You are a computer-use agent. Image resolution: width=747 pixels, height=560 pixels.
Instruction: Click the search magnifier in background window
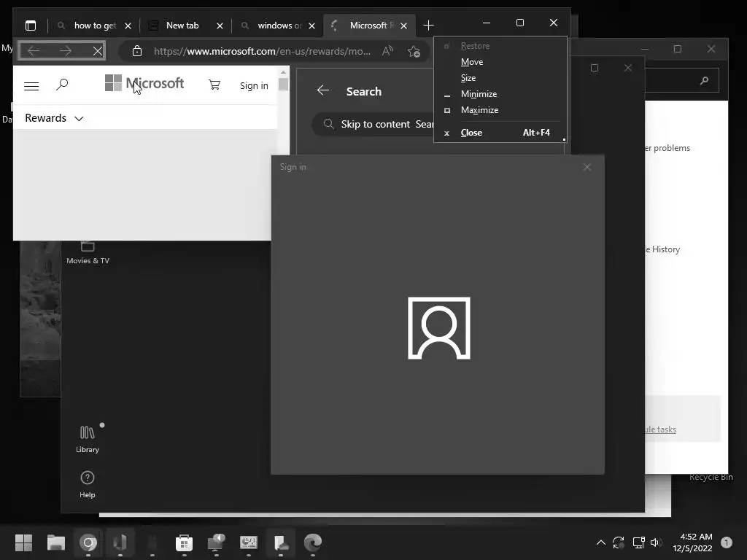pos(704,80)
